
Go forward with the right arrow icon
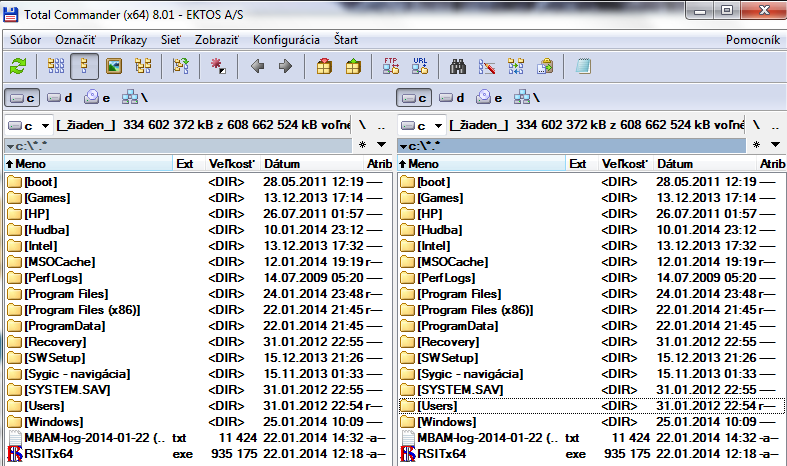click(x=285, y=66)
